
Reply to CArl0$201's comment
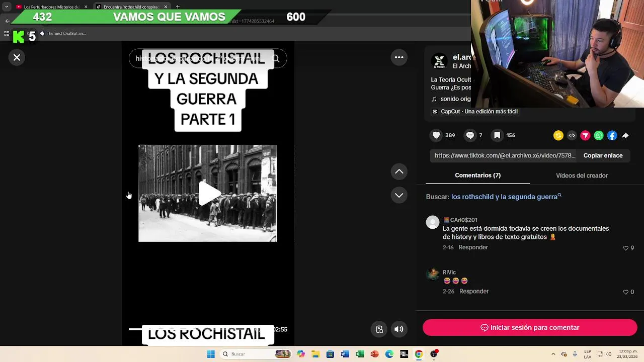coord(473,247)
